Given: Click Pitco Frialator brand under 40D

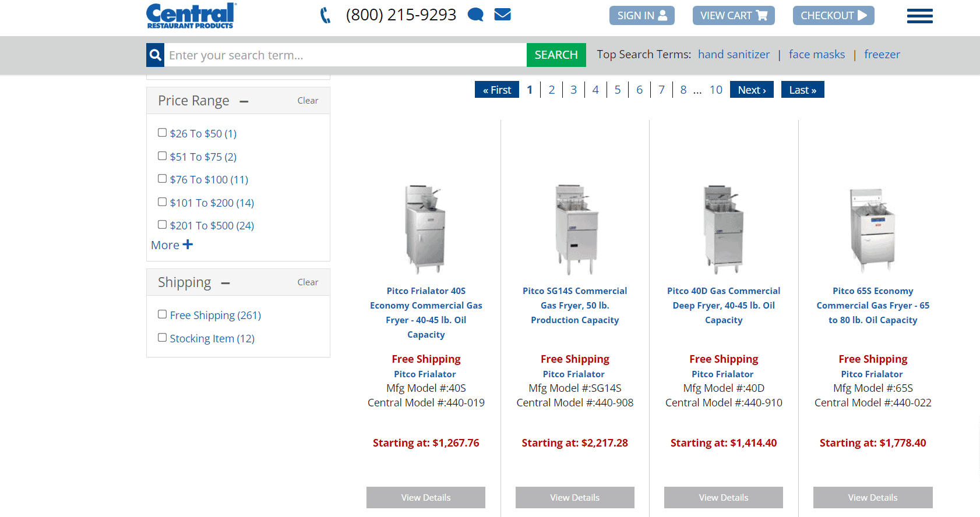Looking at the screenshot, I should (722, 374).
